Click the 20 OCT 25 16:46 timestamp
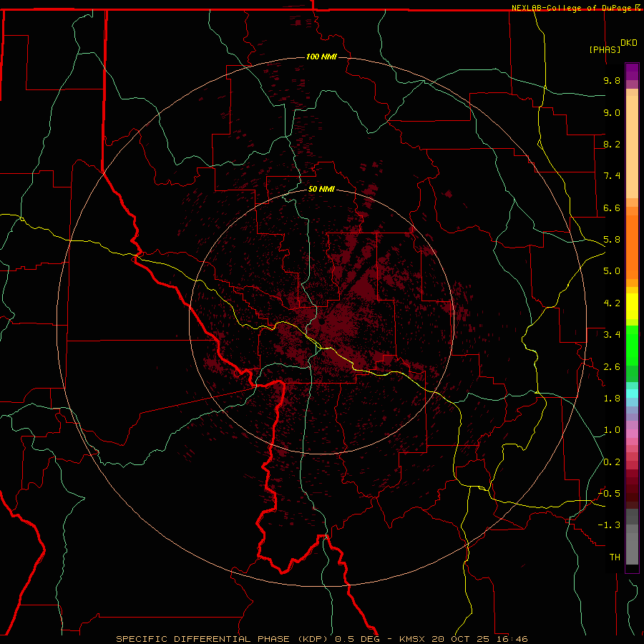 (479, 639)
